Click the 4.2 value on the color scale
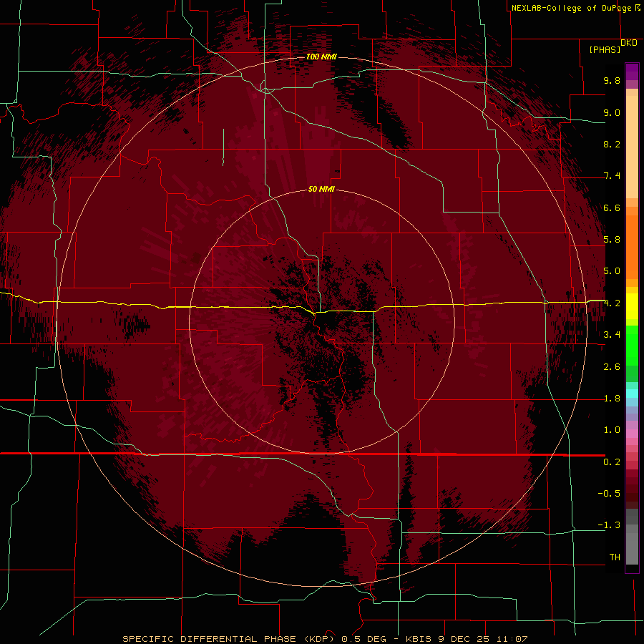The image size is (644, 644). [x=612, y=303]
